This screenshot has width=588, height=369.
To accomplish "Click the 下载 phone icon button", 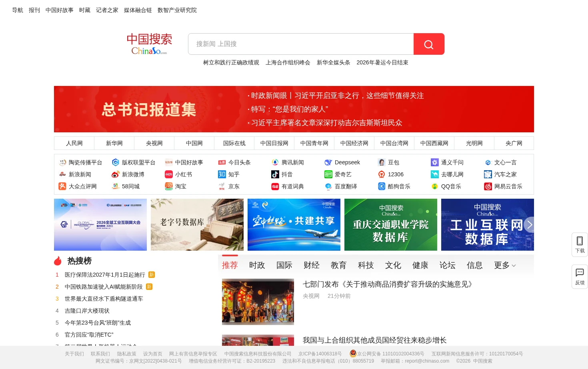I will (580, 245).
